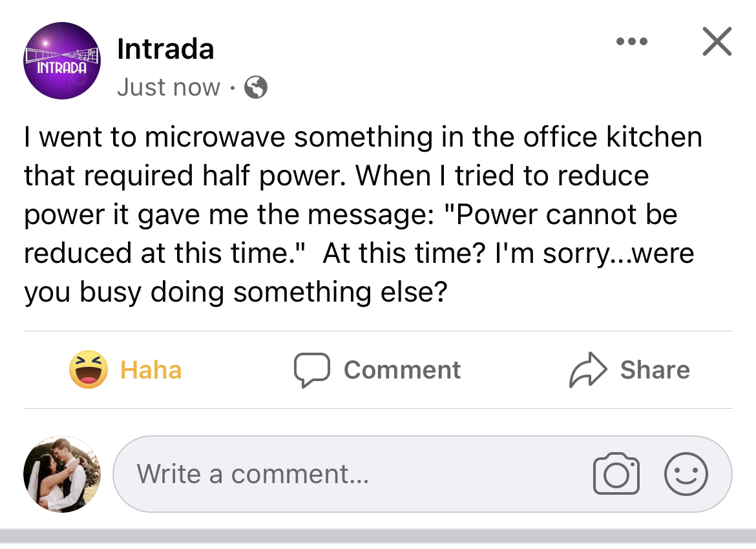Click the "Just now" post timestamp
This screenshot has height=549, width=756.
click(x=168, y=87)
